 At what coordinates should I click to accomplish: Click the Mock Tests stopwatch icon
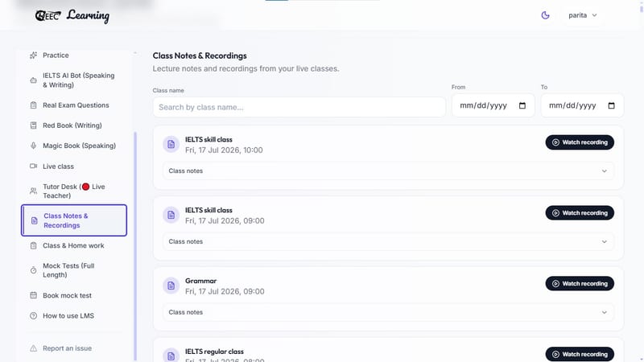pos(33,270)
